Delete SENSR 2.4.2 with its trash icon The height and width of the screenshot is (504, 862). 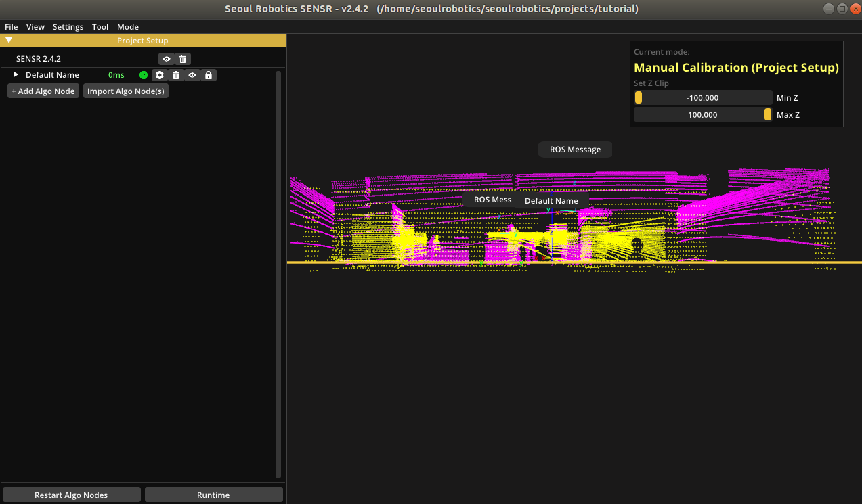coord(183,59)
